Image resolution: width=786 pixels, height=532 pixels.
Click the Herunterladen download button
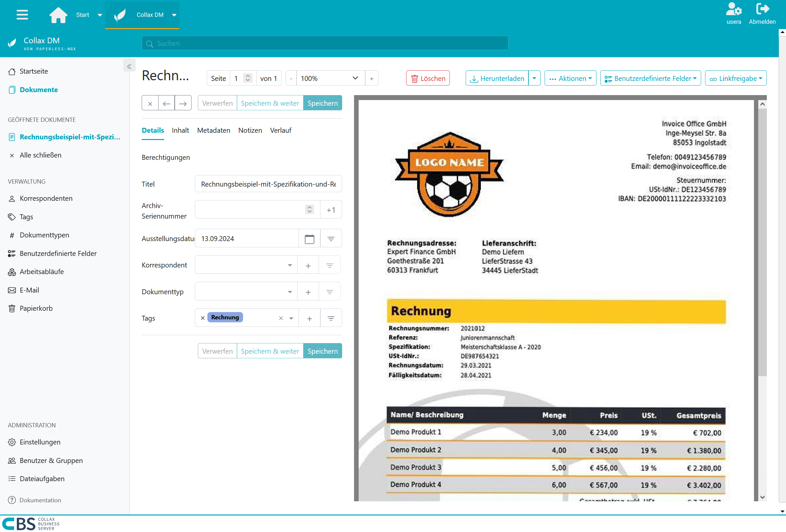[x=497, y=79]
